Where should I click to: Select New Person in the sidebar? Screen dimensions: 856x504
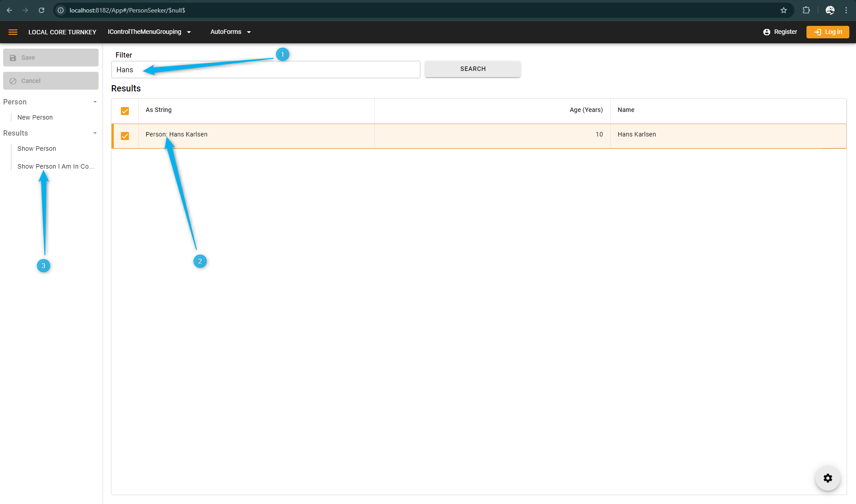click(35, 117)
